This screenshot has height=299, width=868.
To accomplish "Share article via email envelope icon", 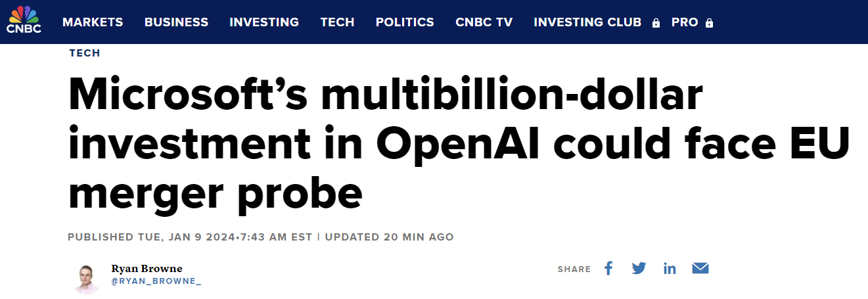I will [700, 268].
